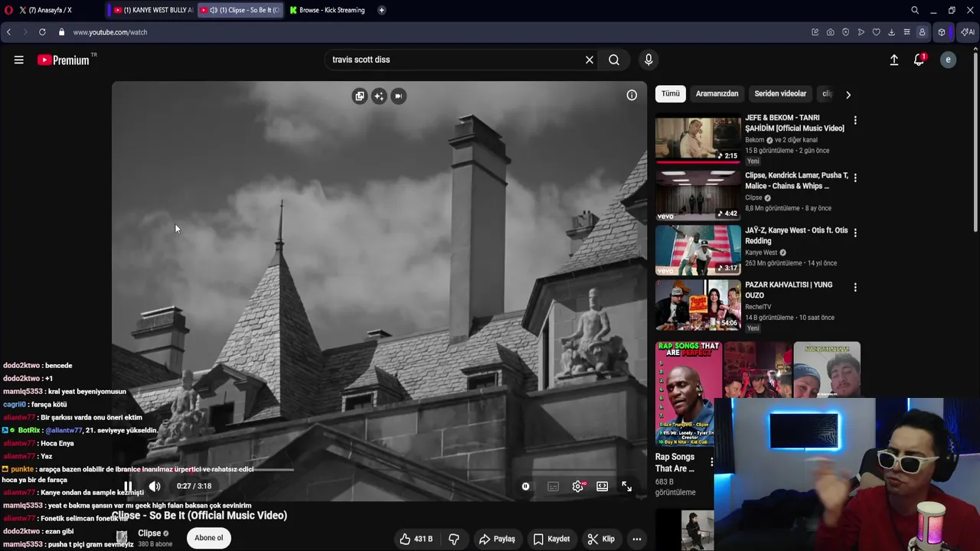Open Opera menu logo

8,10
